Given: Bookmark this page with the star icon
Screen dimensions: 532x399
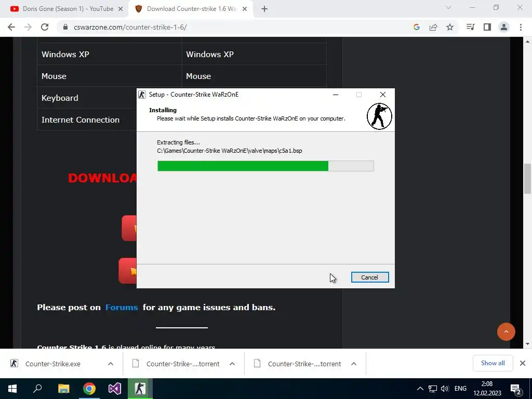Looking at the screenshot, I should pos(450,27).
